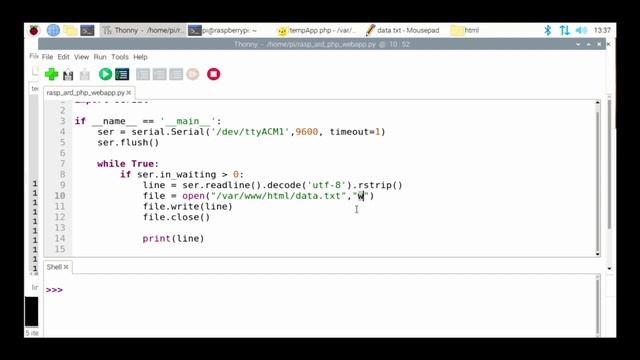Open the file manager folder icon
640x360 pixels.
(70, 30)
